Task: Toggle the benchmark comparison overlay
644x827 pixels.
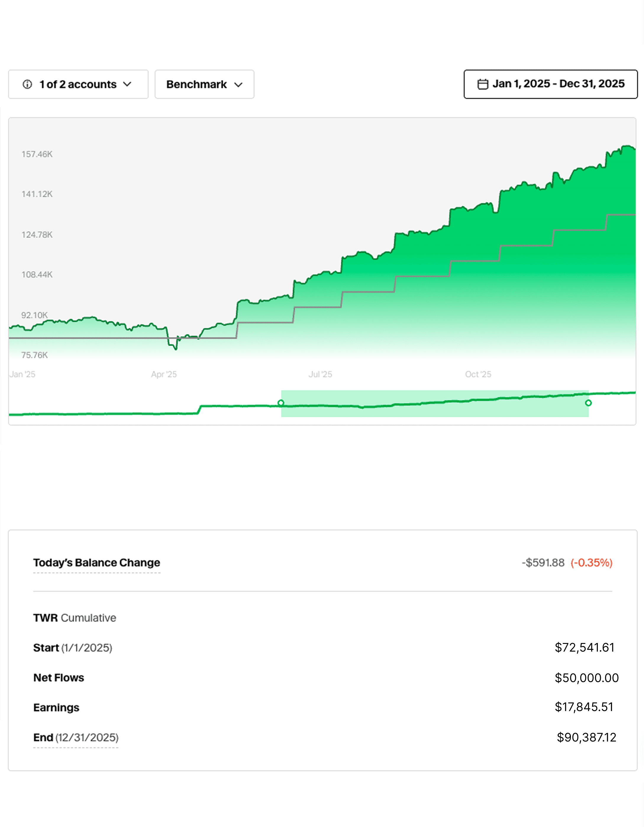Action: pyautogui.click(x=204, y=84)
